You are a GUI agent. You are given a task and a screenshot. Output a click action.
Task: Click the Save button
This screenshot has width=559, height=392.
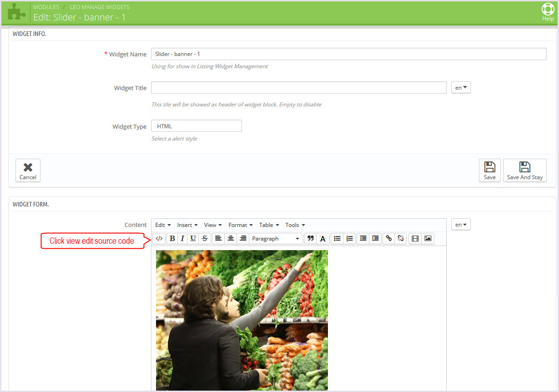coord(490,171)
